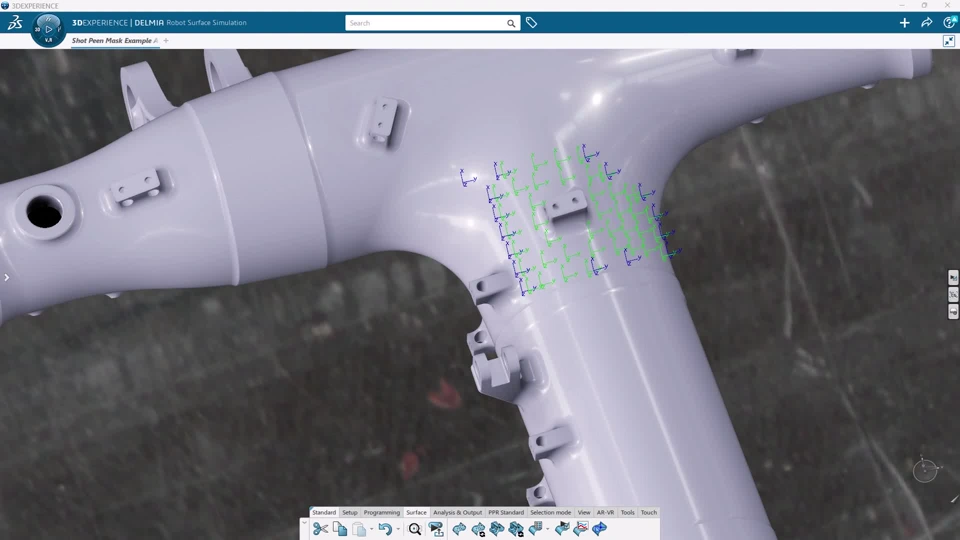Open the Undo history dropdown arrow
The height and width of the screenshot is (540, 960).
(x=398, y=529)
